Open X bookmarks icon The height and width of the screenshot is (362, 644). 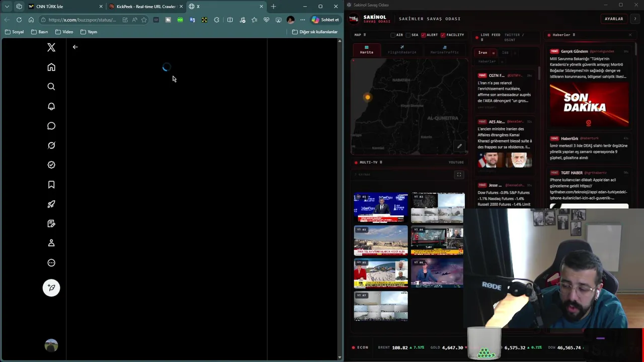tap(51, 185)
